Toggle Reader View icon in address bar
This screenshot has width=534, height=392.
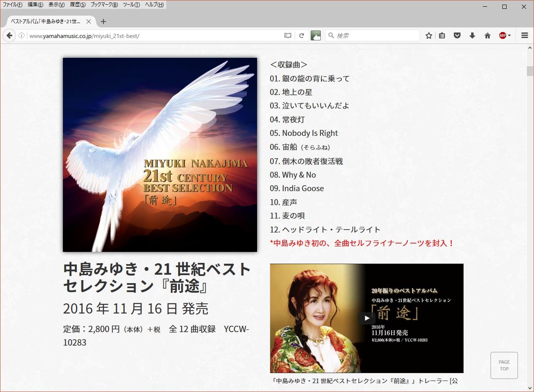point(288,36)
